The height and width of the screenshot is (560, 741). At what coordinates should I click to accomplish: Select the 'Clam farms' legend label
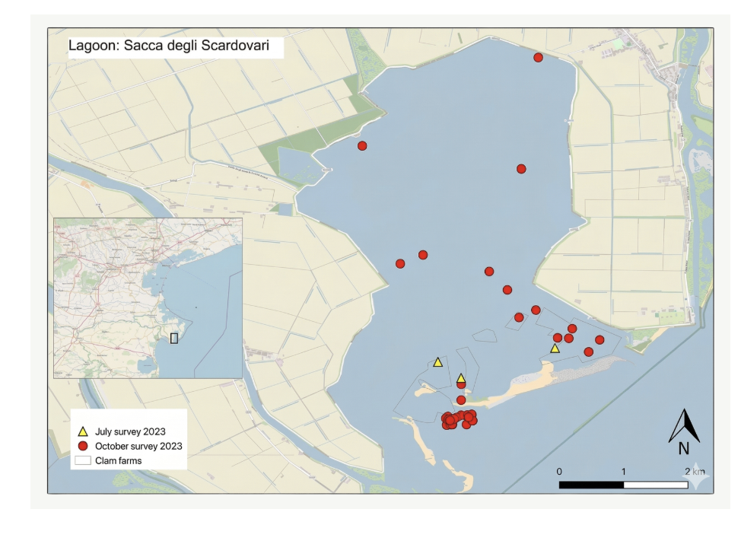pyautogui.click(x=118, y=461)
